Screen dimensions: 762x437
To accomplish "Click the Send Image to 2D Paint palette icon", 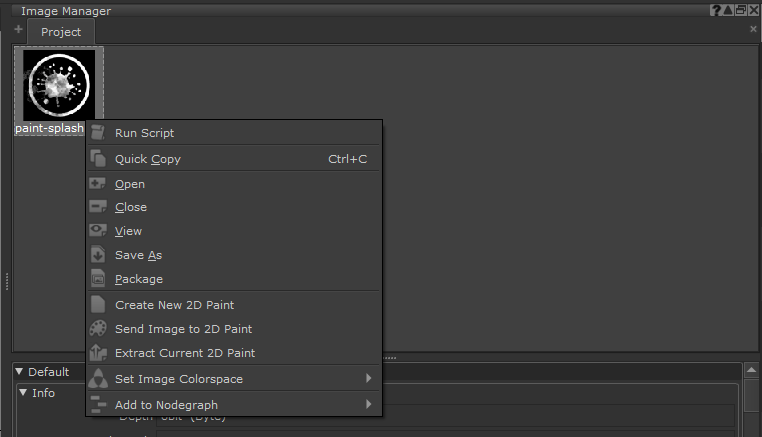I will [x=97, y=329].
